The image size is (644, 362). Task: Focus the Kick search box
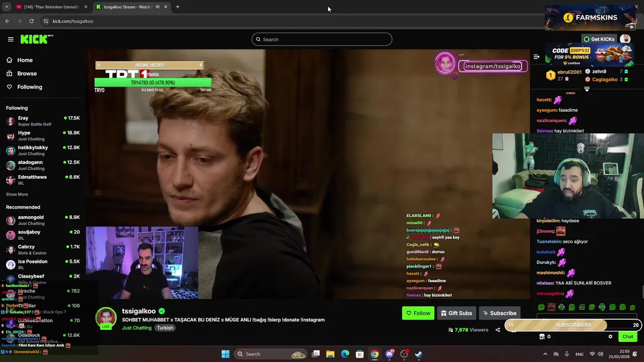click(322, 39)
